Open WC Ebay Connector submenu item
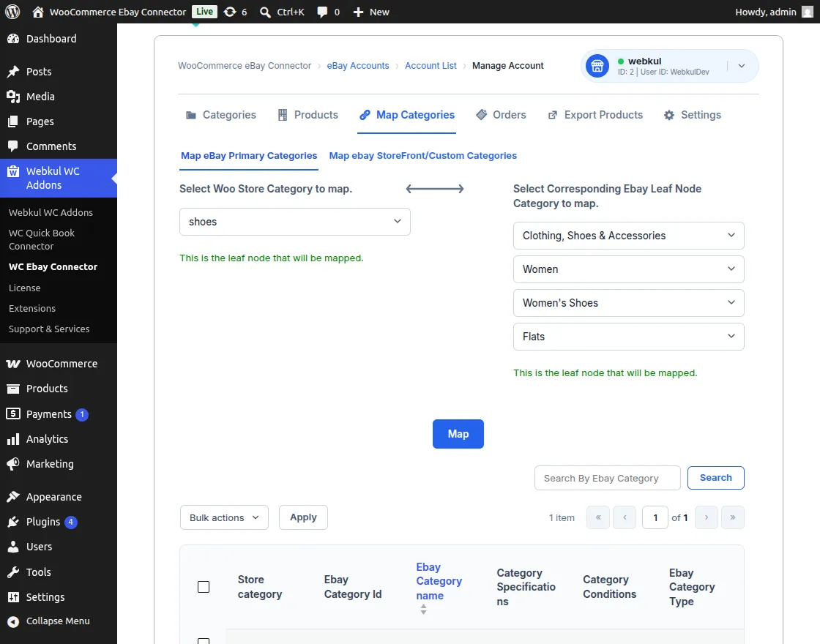The image size is (820, 644). coord(53,266)
